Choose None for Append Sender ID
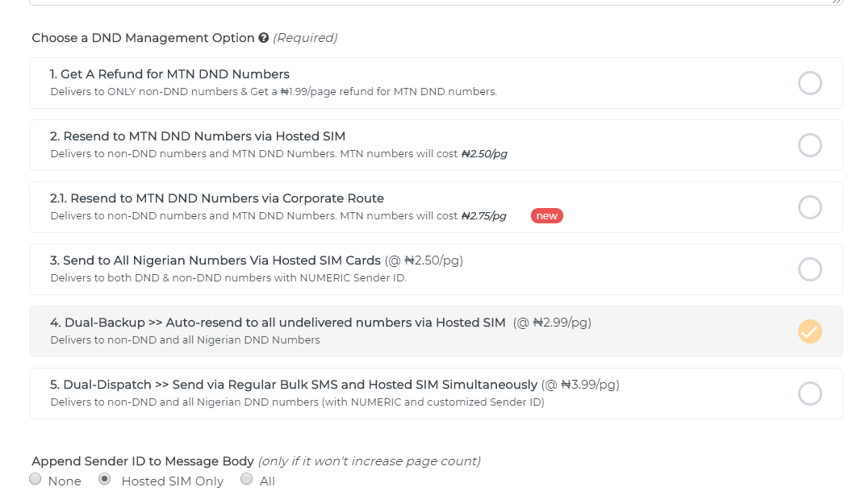This screenshot has height=504, width=861. (x=36, y=479)
